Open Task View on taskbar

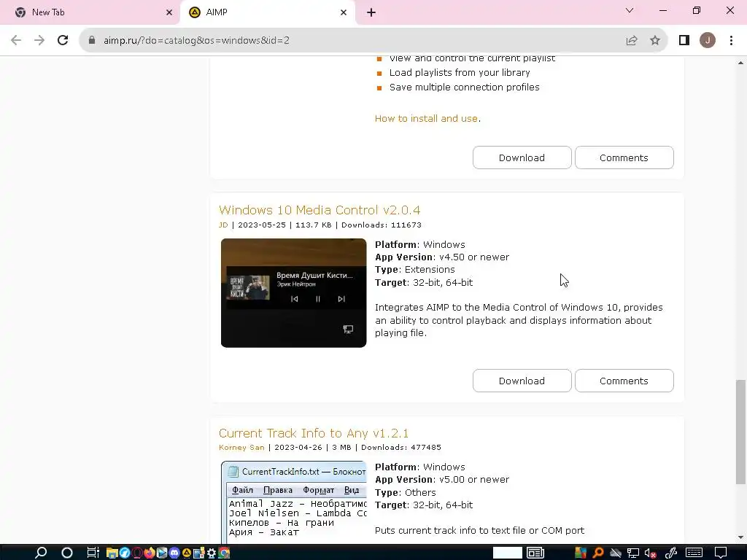tap(93, 553)
